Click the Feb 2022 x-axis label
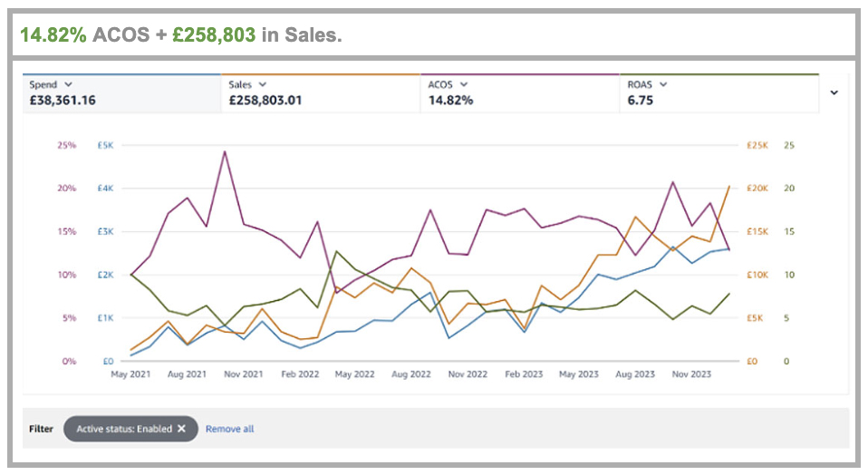 tap(298, 373)
